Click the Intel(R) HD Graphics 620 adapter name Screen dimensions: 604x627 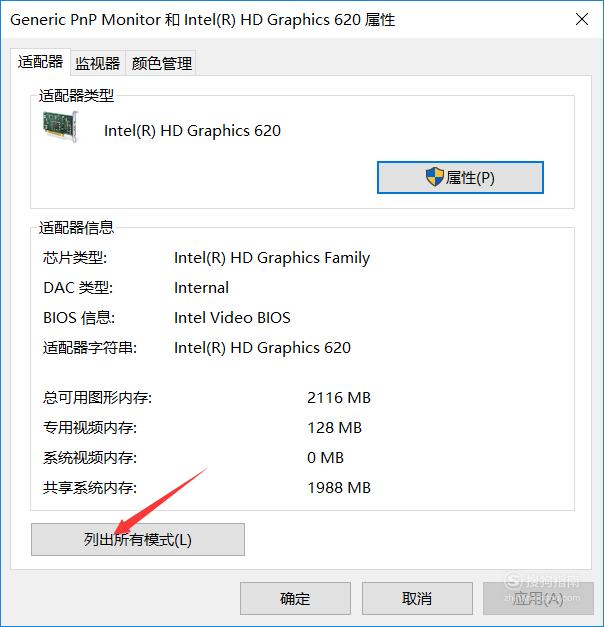(192, 131)
